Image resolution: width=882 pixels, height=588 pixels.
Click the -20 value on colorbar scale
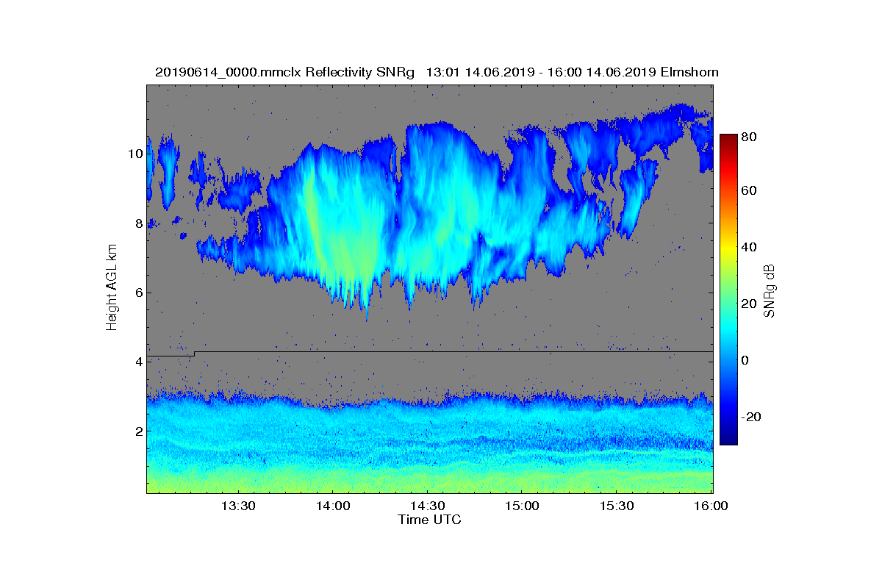752,417
